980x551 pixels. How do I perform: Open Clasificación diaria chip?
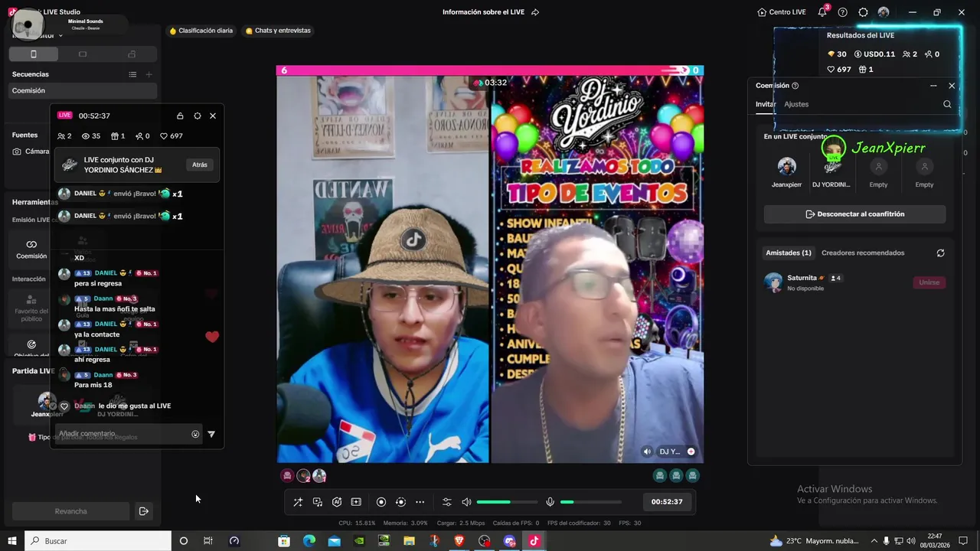201,31
